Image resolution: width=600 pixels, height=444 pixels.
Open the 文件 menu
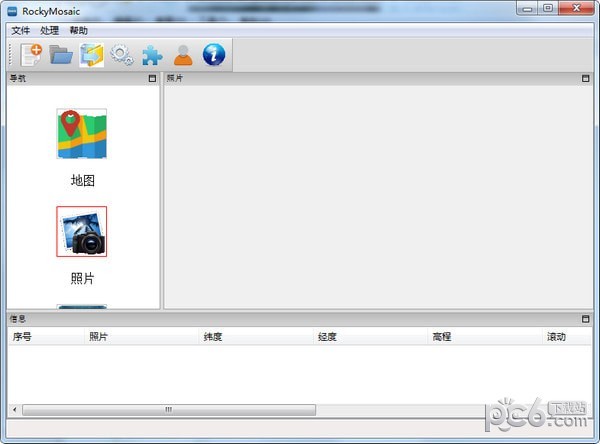coord(21,31)
